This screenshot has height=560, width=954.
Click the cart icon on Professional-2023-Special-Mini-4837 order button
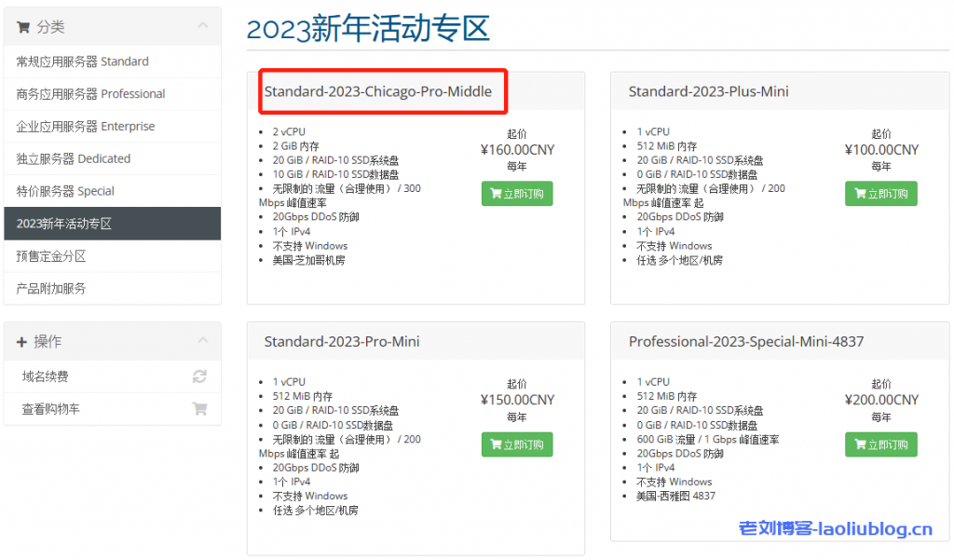[x=859, y=444]
